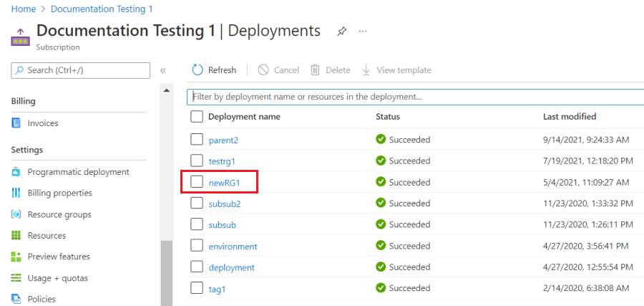This screenshot has width=644, height=306.
Task: Click the Delete button label
Action: click(x=338, y=70)
